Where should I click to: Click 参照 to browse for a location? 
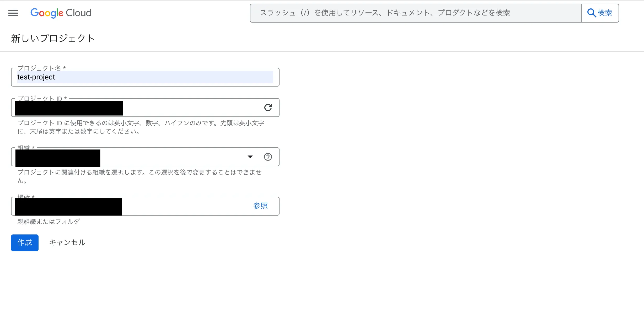(x=260, y=206)
